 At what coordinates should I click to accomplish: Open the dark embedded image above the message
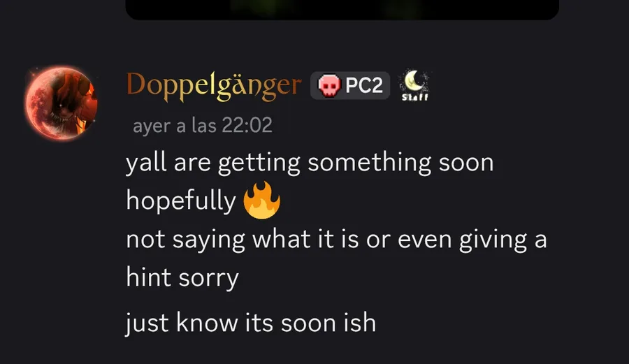342,10
